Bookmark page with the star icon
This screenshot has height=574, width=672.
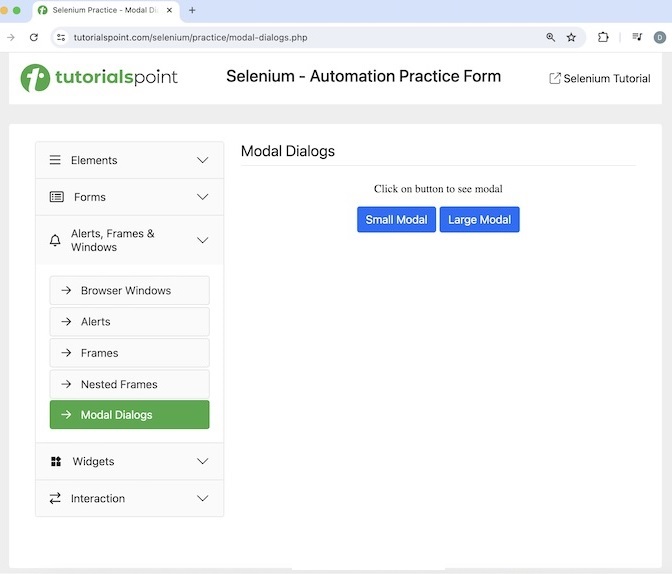(x=571, y=37)
